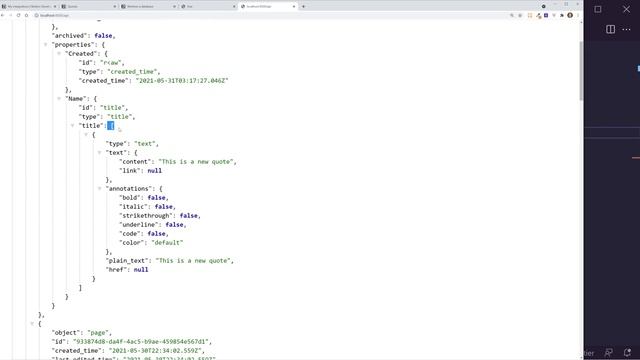Go to the browser home page

(27, 15)
